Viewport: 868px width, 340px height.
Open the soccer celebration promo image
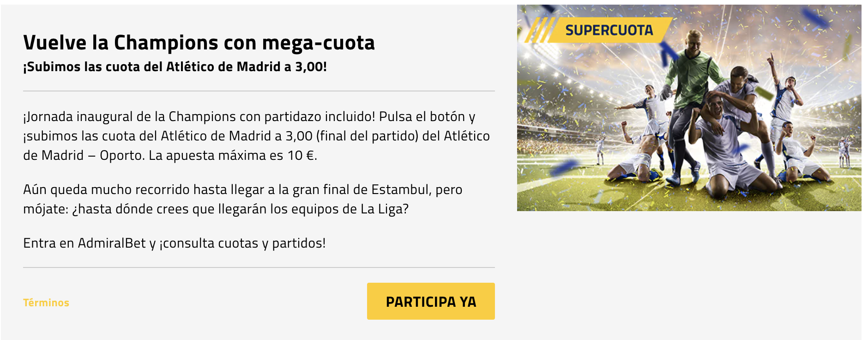689,108
